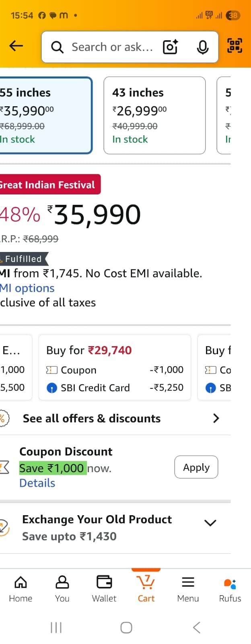Tap the back arrow icon
The width and height of the screenshot is (251, 644).
[16, 46]
